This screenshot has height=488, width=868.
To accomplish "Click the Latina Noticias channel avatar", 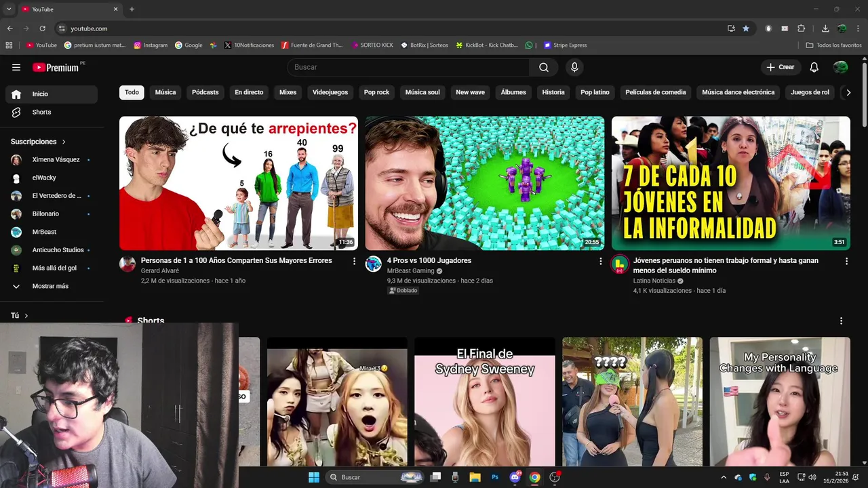I will (620, 264).
